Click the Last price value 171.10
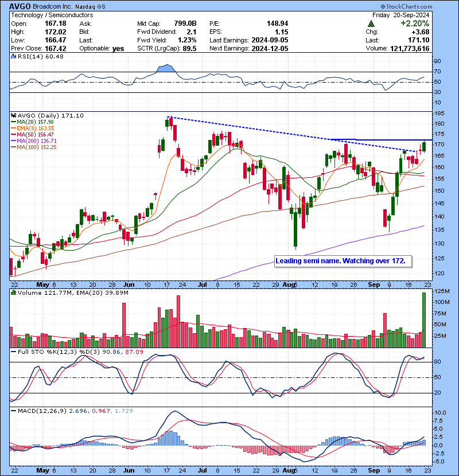The height and width of the screenshot is (476, 459). tap(419, 40)
